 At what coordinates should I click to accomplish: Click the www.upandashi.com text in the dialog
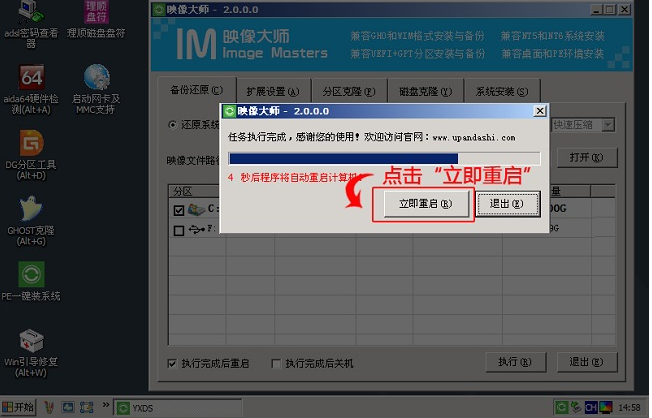point(474,138)
